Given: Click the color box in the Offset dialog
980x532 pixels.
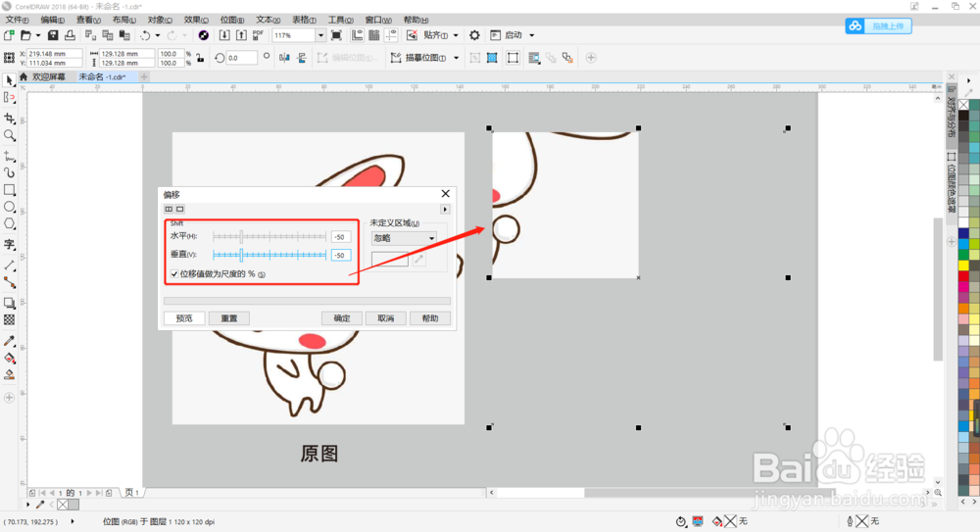Looking at the screenshot, I should (x=389, y=259).
